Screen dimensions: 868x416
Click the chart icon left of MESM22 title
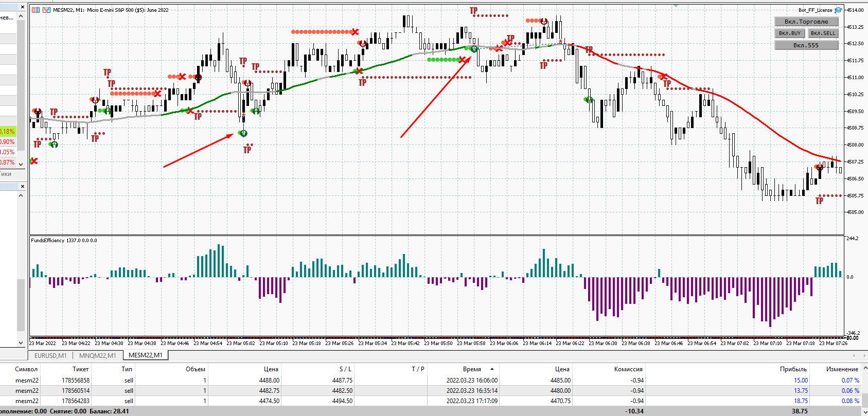click(x=46, y=10)
